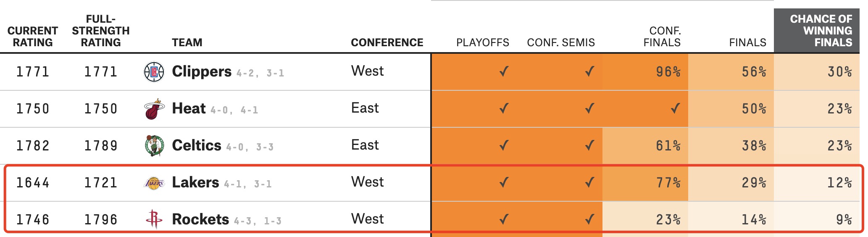Click the Miami Heat logo icon
Image resolution: width=868 pixels, height=237 pixels.
click(x=154, y=109)
